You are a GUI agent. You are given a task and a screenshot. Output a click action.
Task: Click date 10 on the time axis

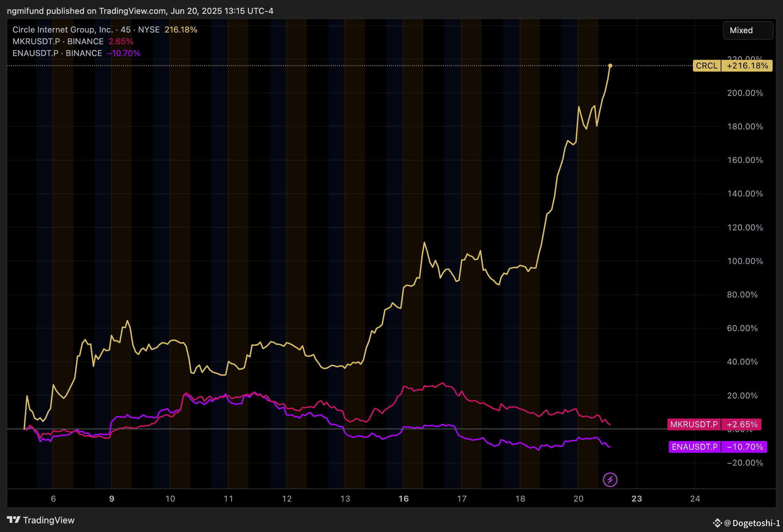coord(170,499)
